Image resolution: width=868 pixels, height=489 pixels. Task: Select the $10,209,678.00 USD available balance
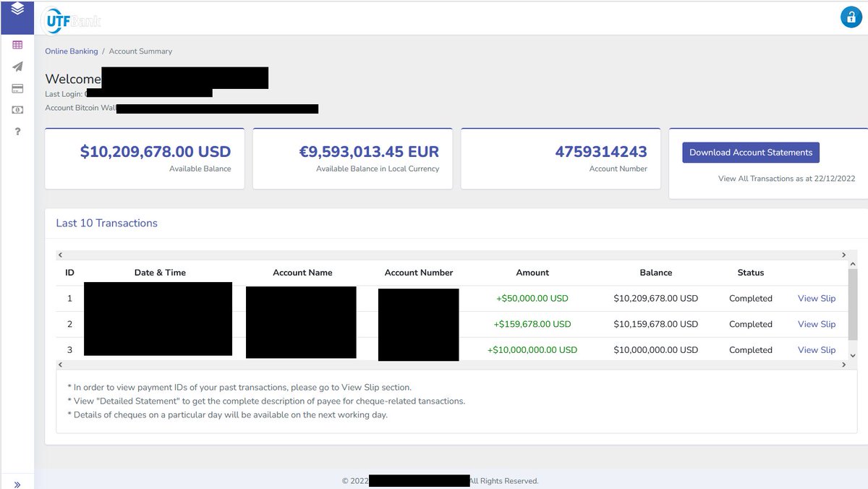tap(156, 152)
